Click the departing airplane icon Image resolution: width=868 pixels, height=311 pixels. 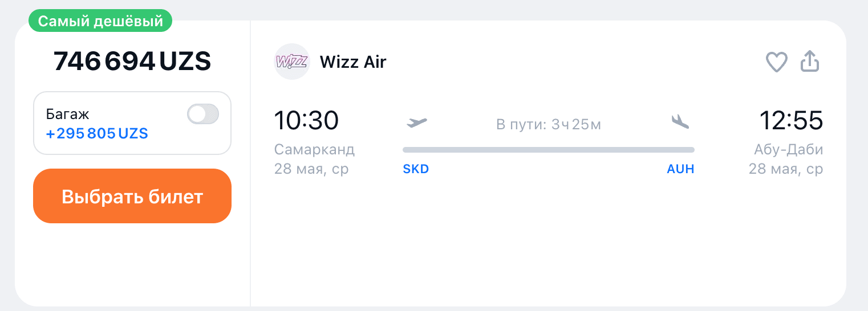point(417,122)
